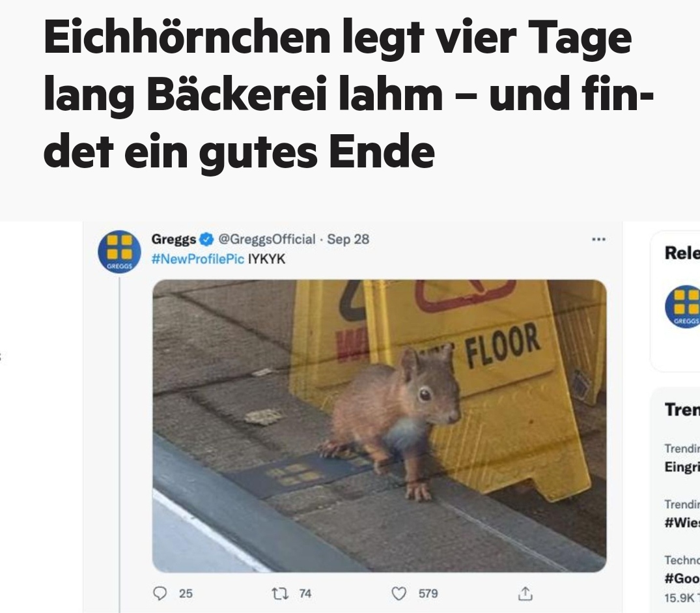Open the tweet's three-dot more menu
This screenshot has width=700, height=613.
598,239
